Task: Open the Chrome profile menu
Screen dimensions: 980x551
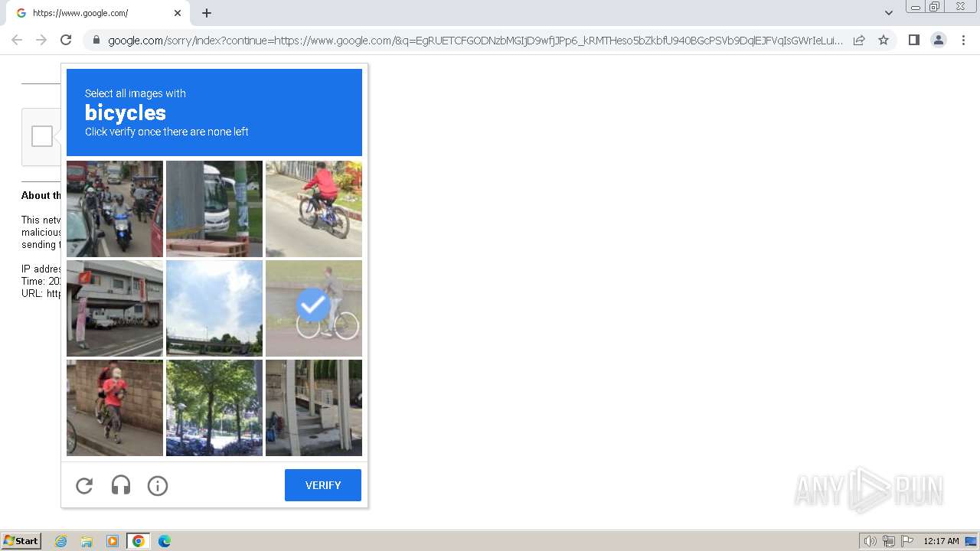Action: point(938,40)
